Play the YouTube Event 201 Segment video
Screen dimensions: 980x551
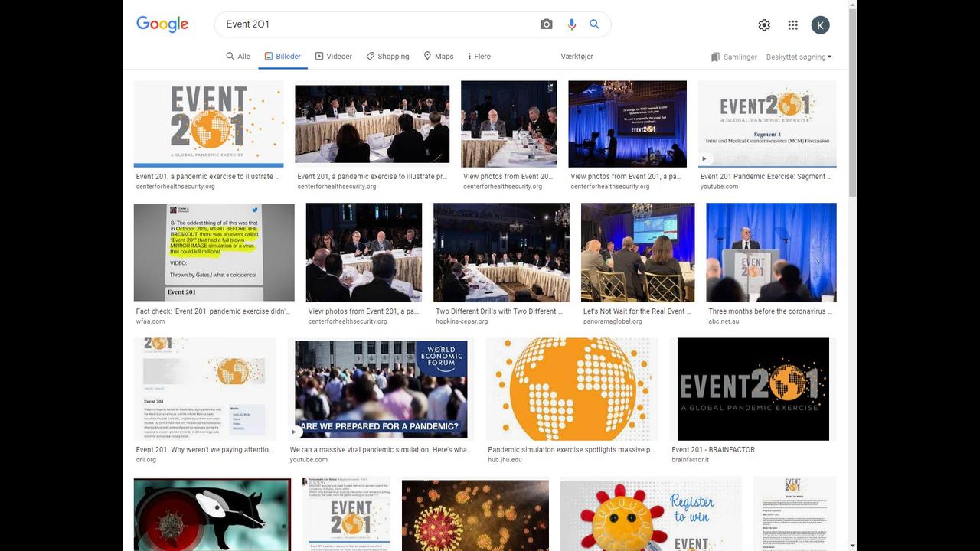pos(766,124)
